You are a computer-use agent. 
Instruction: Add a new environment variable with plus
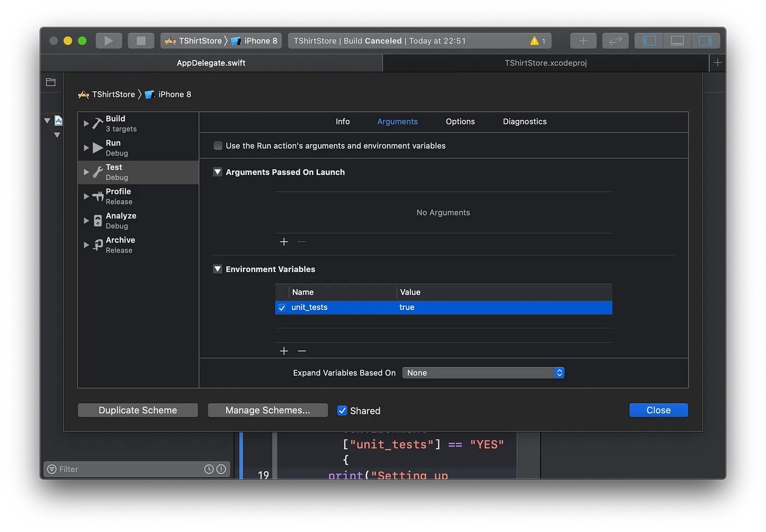pos(284,351)
